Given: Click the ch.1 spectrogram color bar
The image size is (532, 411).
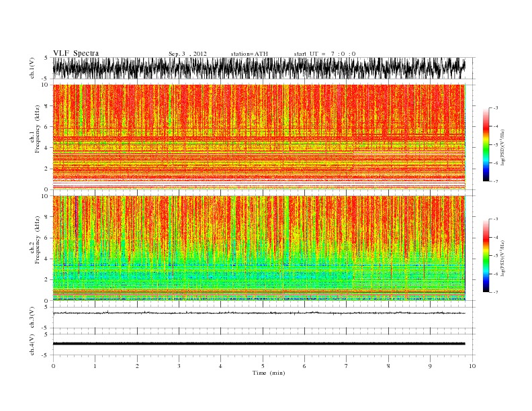Looking at the screenshot, I should click(486, 145).
